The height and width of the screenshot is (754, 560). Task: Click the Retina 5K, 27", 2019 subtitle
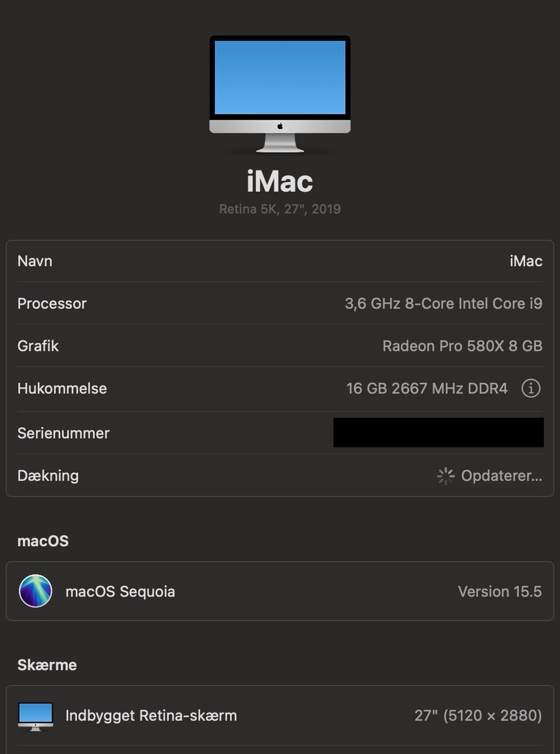click(x=280, y=209)
